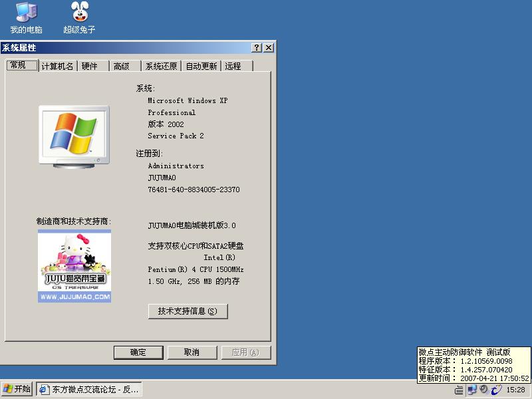Confirm with the 确定 button

(138, 352)
